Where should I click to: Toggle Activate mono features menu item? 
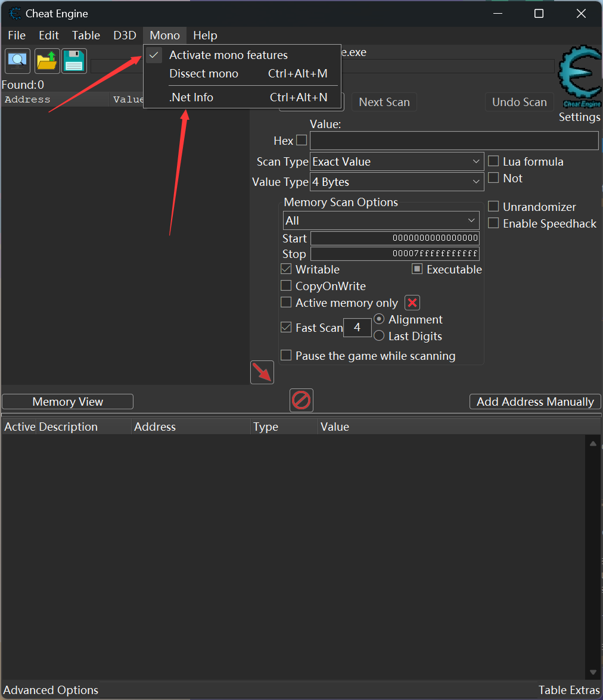(x=242, y=55)
